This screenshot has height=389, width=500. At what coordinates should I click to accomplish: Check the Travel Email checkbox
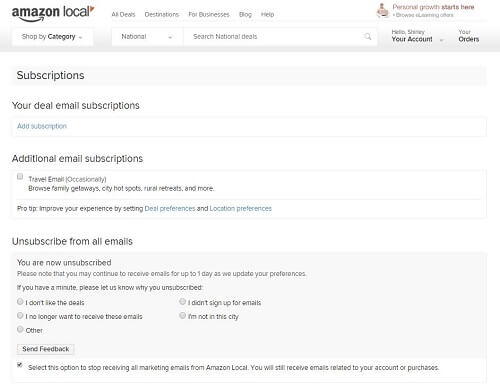point(20,176)
